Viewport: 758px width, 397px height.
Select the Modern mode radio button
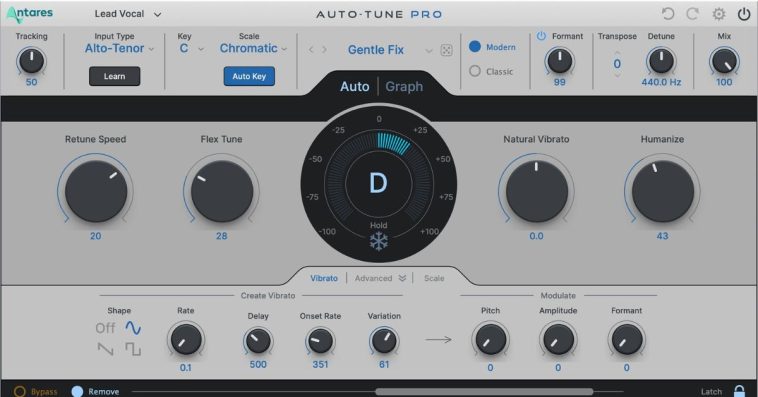coord(475,46)
